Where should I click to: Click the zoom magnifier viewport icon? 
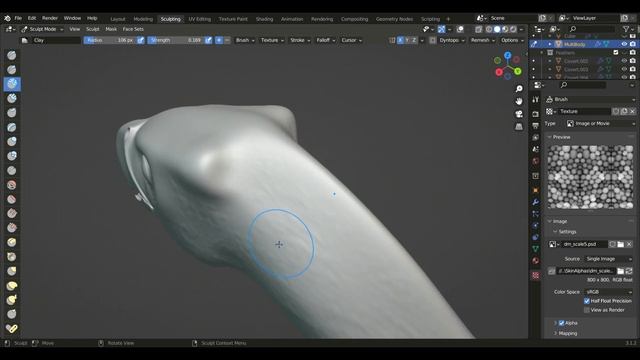519,89
